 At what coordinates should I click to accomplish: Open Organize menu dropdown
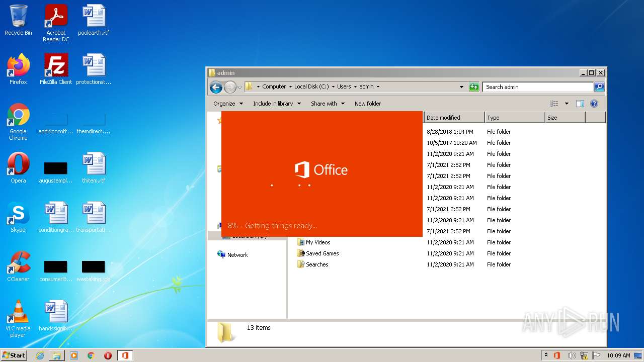pyautogui.click(x=228, y=104)
